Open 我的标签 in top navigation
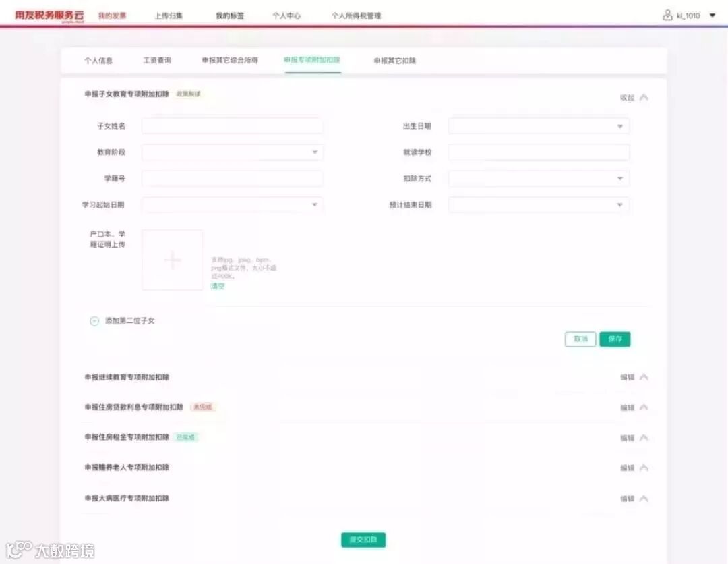 click(x=230, y=16)
